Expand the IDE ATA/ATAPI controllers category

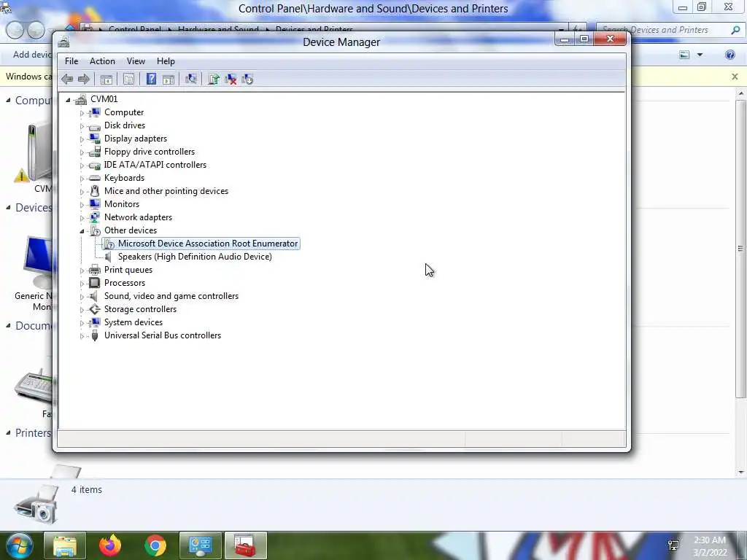(82, 166)
